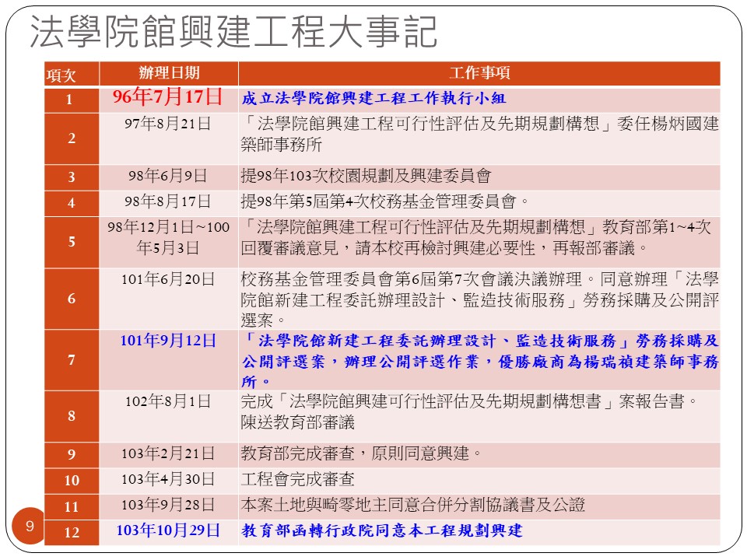Viewport: 747px width, 560px height.
Task: Select the blue date 103年10月29日
Action: (168, 530)
